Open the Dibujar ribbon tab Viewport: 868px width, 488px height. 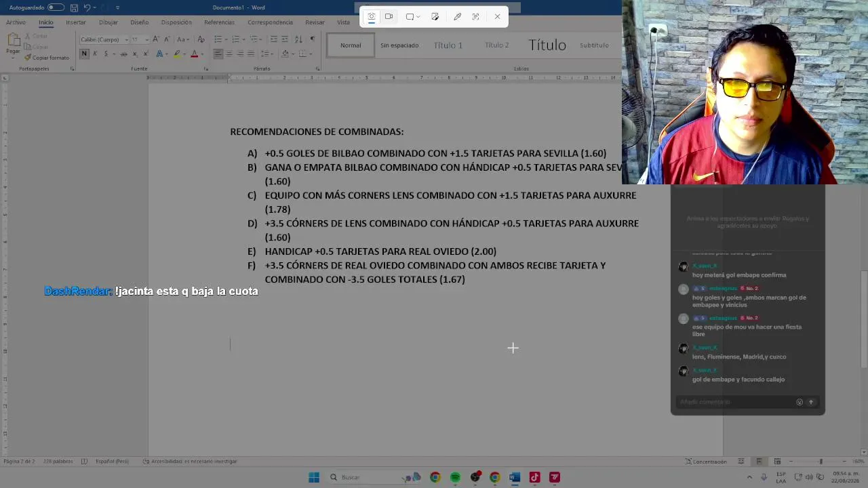[108, 22]
